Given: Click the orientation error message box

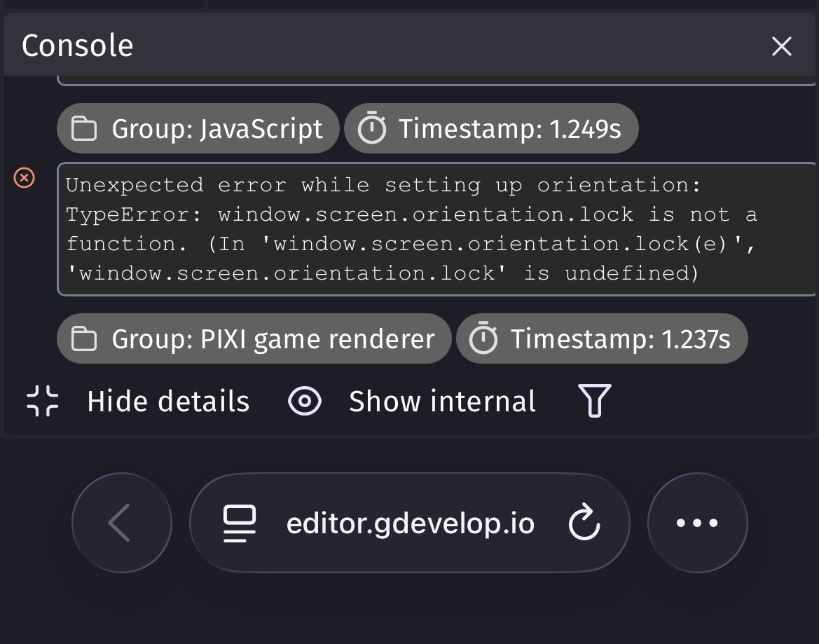Looking at the screenshot, I should pos(438,229).
